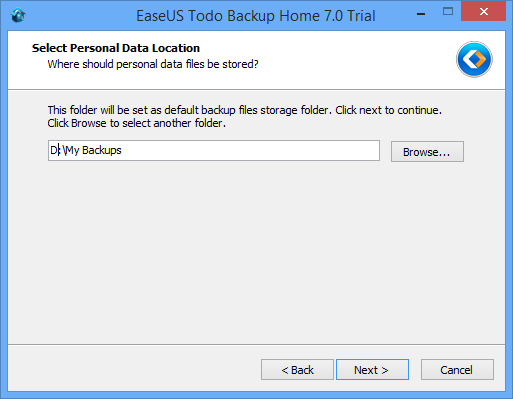Click the 'This folder will be set' instruction line
This screenshot has height=399, width=513.
[x=245, y=110]
